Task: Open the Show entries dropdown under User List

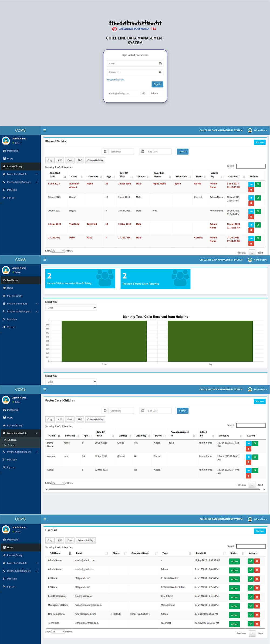Action: coord(58,632)
